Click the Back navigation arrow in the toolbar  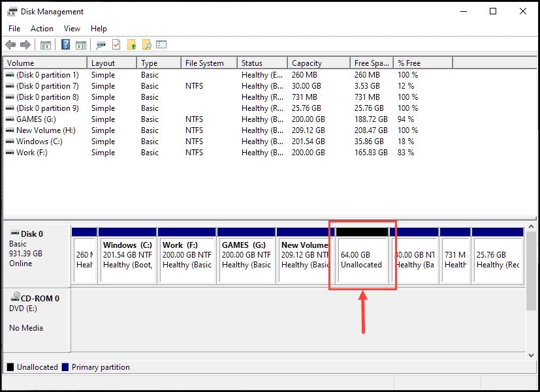pyautogui.click(x=10, y=44)
